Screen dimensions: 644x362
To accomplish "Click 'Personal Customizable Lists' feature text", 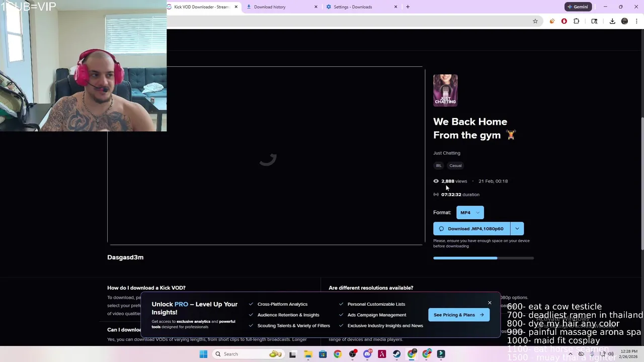I will (x=376, y=304).
